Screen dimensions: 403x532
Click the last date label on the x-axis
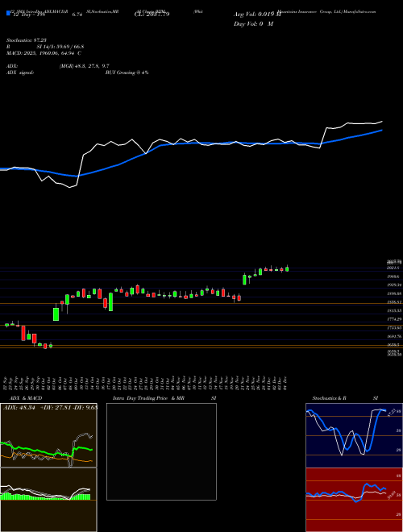coord(287,383)
